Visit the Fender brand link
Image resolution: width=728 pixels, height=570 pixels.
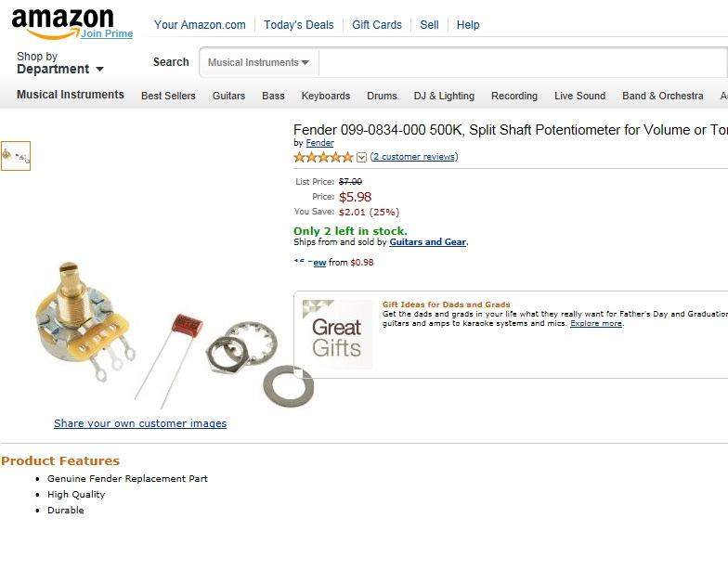pos(319,143)
